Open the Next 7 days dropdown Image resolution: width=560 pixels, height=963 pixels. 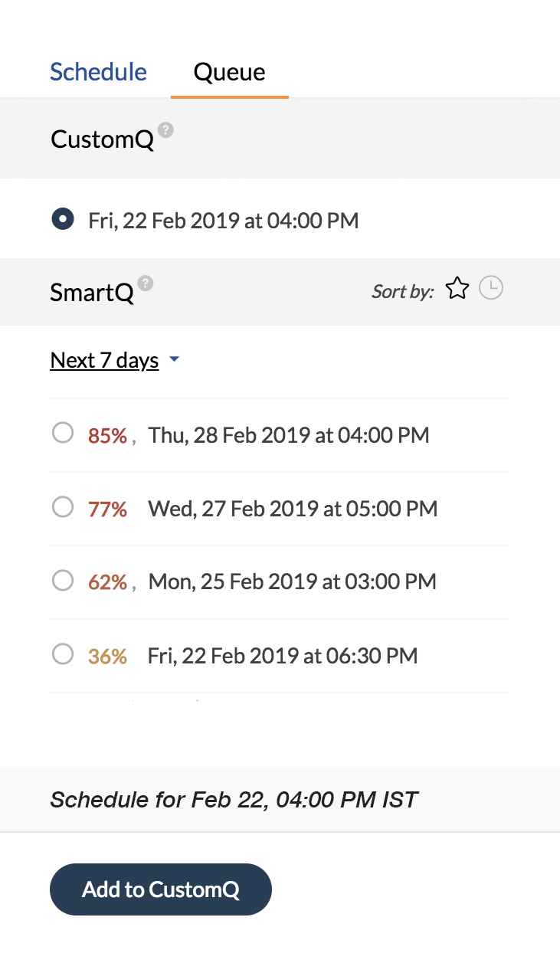(x=104, y=360)
